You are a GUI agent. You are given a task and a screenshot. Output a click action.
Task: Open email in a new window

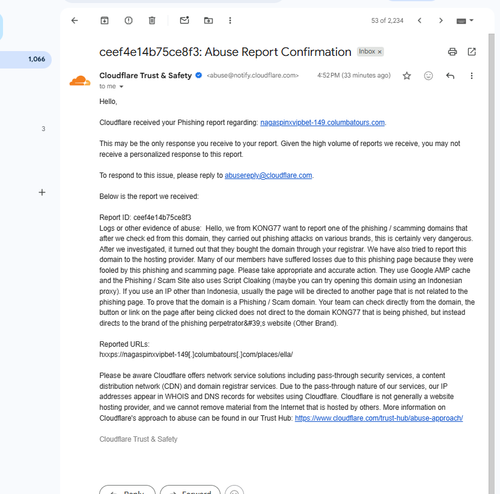click(x=472, y=52)
